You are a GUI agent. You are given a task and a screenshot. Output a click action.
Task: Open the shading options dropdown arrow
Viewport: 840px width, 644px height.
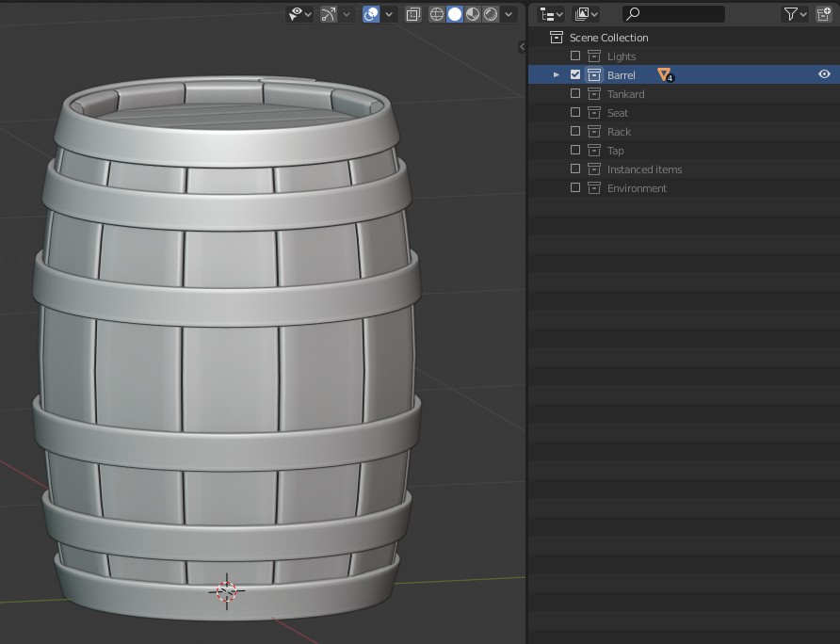[x=509, y=14]
